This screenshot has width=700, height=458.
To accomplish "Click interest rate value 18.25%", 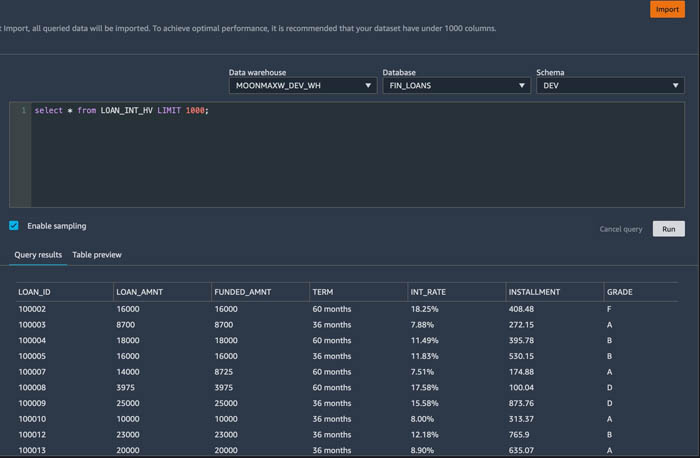I will (424, 309).
